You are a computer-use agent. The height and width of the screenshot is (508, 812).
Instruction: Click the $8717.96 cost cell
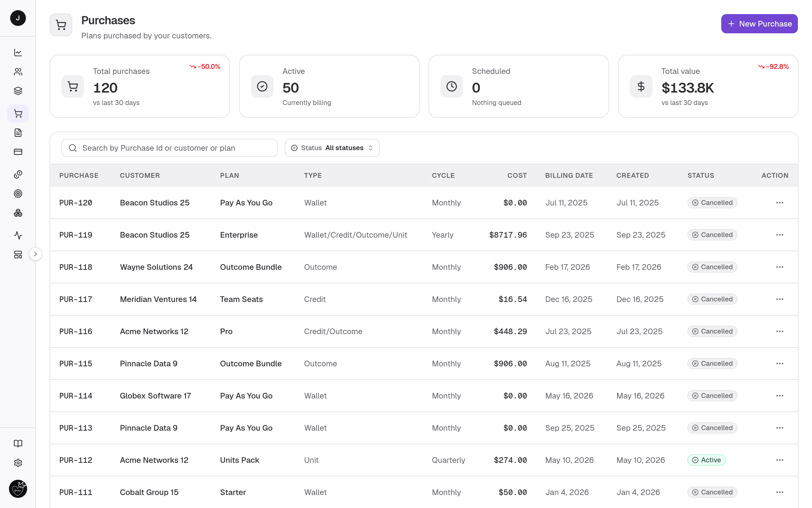point(508,235)
